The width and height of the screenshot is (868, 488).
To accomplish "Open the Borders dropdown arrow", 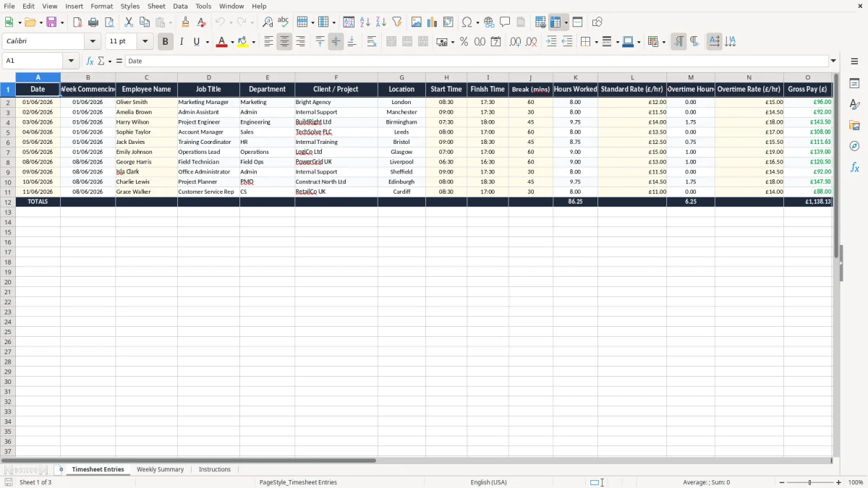I will point(596,42).
